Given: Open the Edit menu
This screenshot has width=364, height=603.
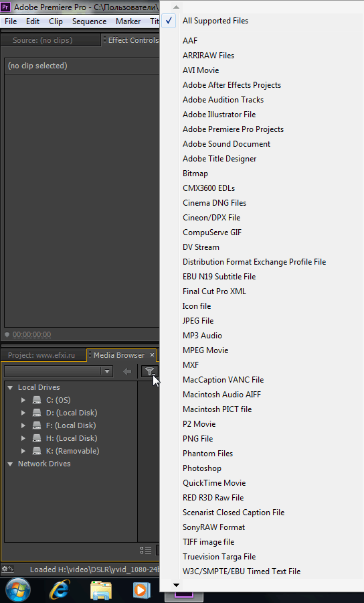Looking at the screenshot, I should pyautogui.click(x=33, y=21).
